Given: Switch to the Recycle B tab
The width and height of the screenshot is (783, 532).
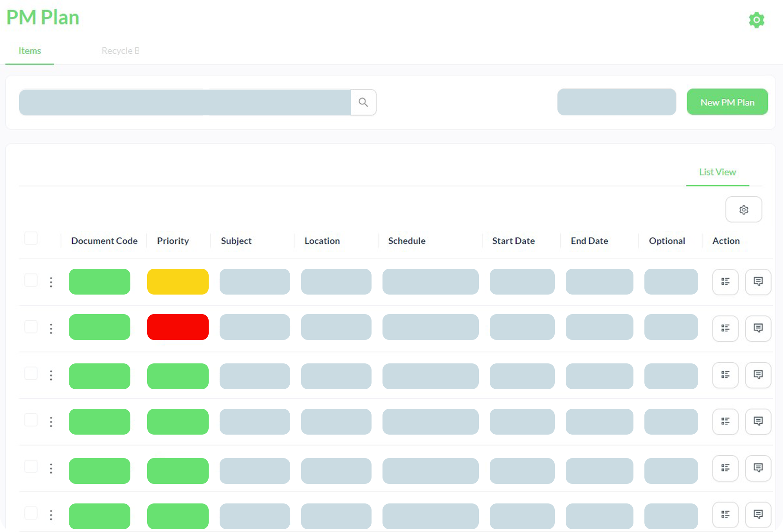Looking at the screenshot, I should coord(121,51).
